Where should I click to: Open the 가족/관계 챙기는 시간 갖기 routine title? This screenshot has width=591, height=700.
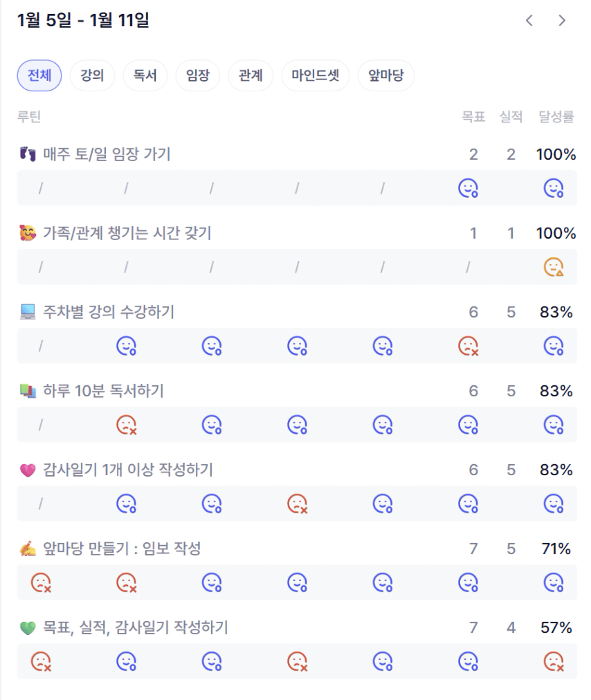click(127, 234)
